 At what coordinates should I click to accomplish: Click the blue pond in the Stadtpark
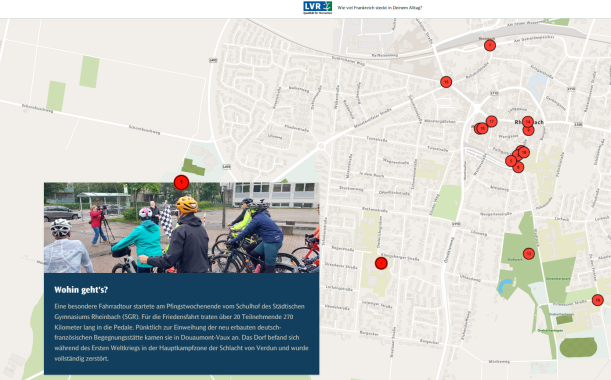point(504,285)
